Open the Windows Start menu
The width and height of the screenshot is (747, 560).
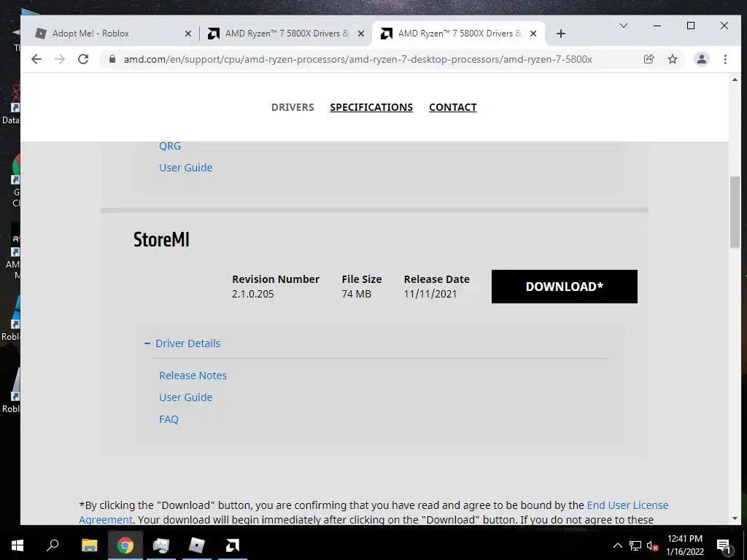click(18, 545)
